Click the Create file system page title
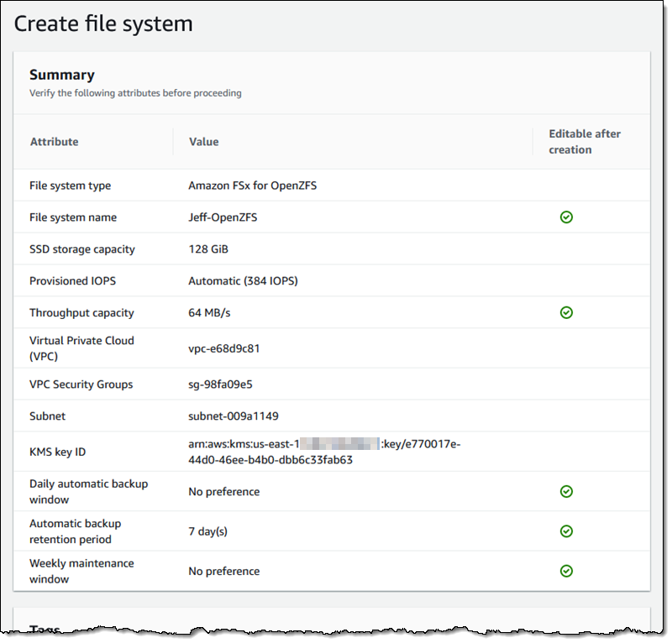 coord(103,24)
